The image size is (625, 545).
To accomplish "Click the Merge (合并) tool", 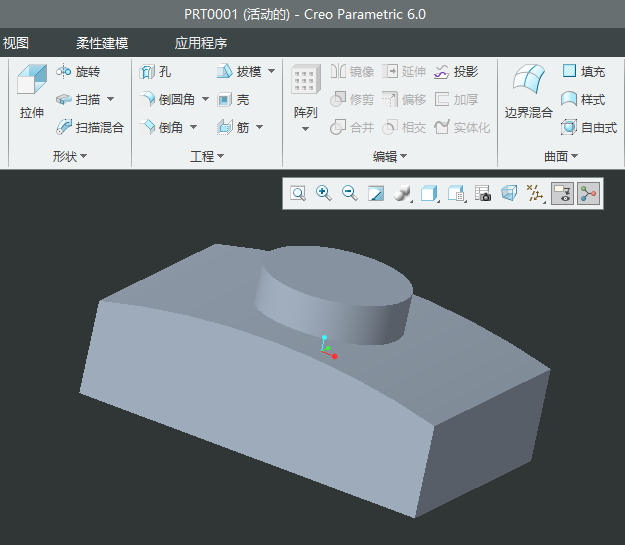I will 352,128.
